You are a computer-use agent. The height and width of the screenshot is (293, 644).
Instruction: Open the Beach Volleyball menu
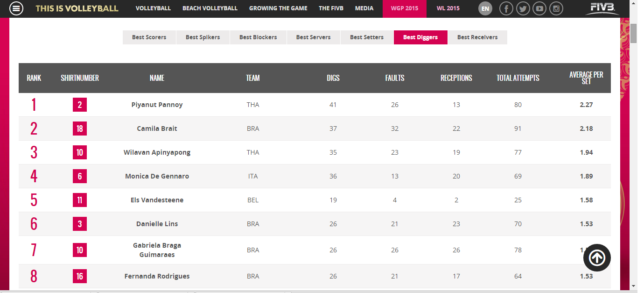click(x=210, y=8)
